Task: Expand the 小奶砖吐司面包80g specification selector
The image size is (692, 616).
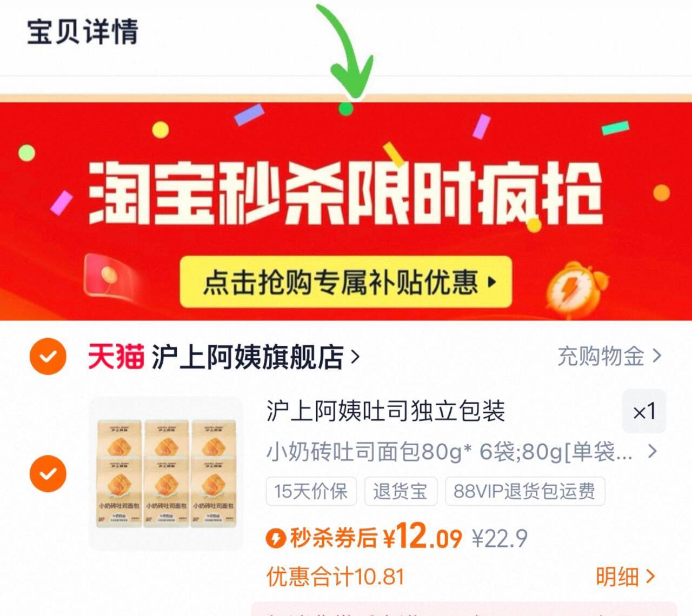Action: [x=462, y=451]
